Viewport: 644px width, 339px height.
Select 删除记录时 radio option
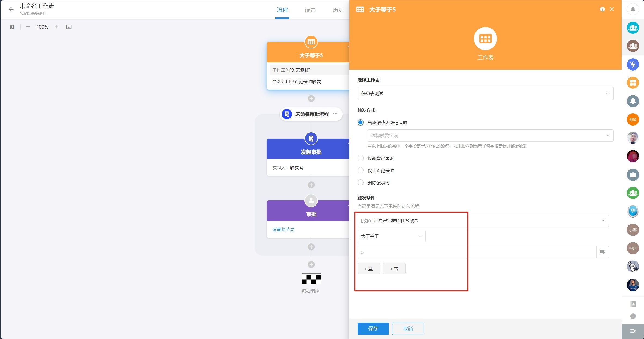[x=361, y=183]
